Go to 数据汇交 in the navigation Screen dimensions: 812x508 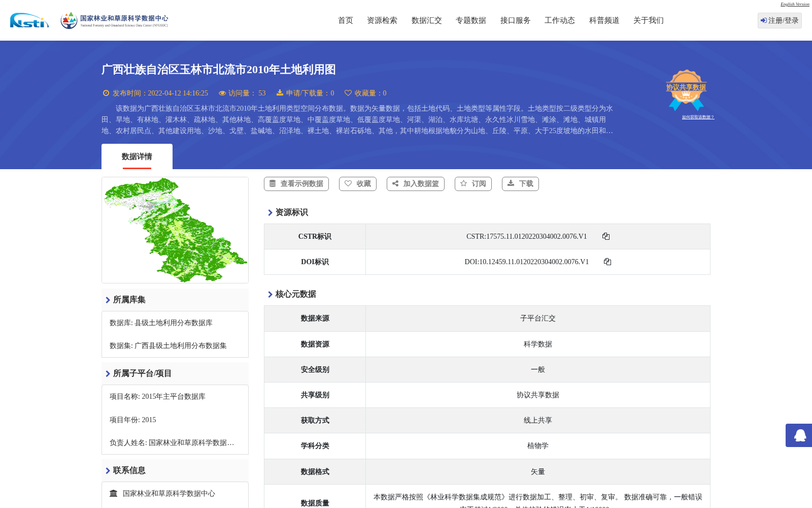coord(427,20)
